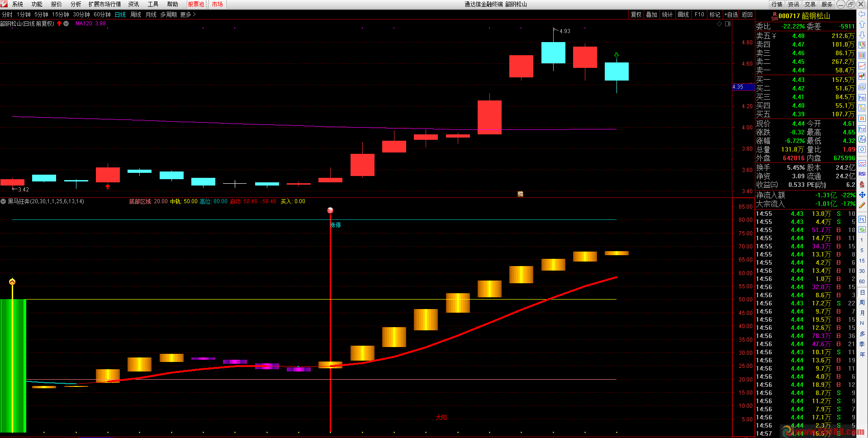Viewport: 868px width, 438px height.
Task: Open the 多周期 multi-period option
Action: (168, 14)
